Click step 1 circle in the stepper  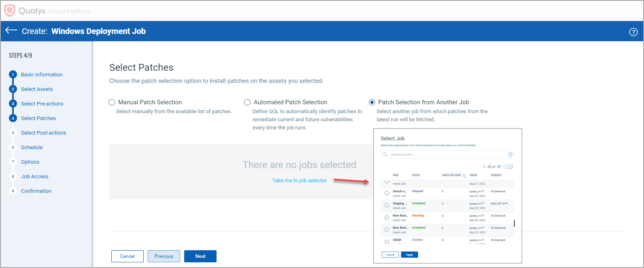[13, 74]
